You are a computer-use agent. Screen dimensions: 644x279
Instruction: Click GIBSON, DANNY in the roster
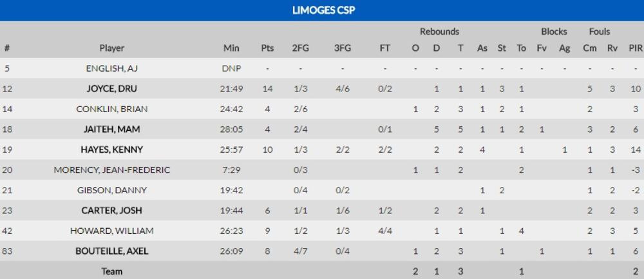111,190
